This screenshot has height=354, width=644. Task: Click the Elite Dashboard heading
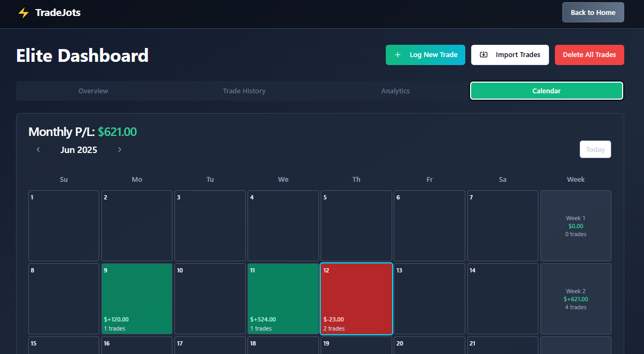[83, 55]
